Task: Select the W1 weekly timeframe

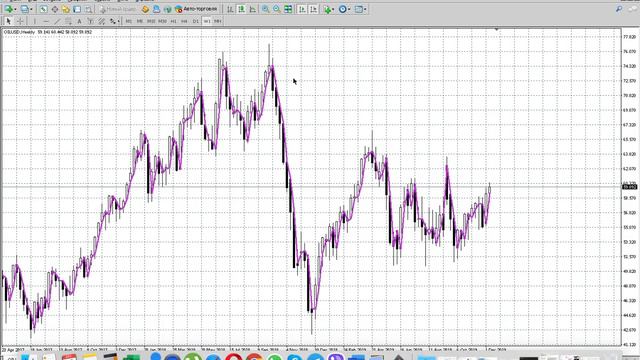Action: click(x=207, y=21)
